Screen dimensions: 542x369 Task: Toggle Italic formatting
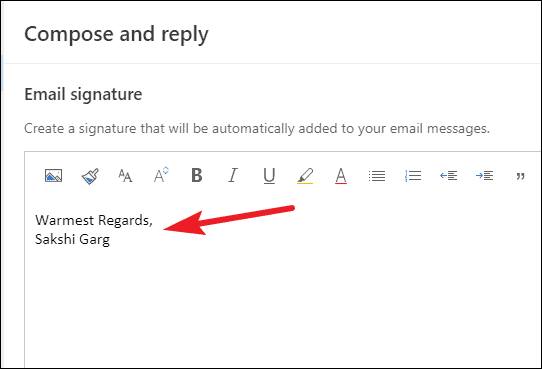click(x=233, y=175)
